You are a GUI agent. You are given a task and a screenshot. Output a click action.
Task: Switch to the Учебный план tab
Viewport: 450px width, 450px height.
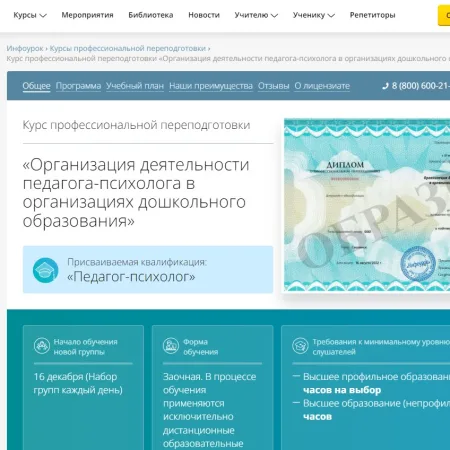135,86
